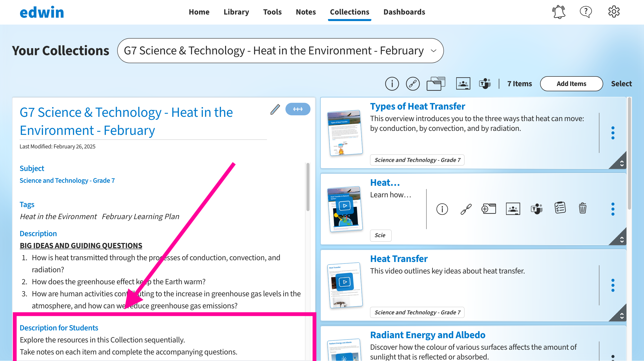Screen dimensions: 644x361
Task: Share collection to Microsoft Teams from toolbar
Action: click(485, 83)
